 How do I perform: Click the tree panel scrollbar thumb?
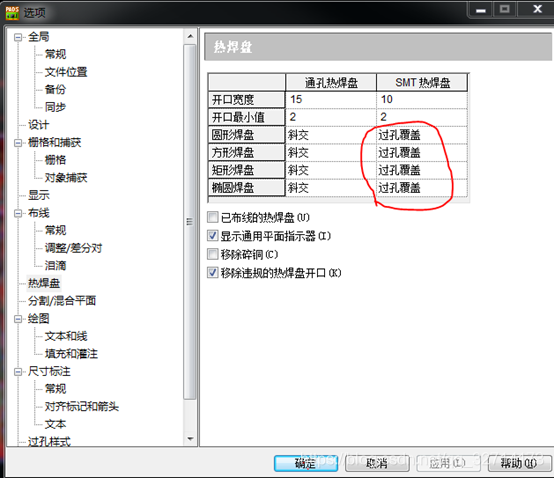point(190,222)
